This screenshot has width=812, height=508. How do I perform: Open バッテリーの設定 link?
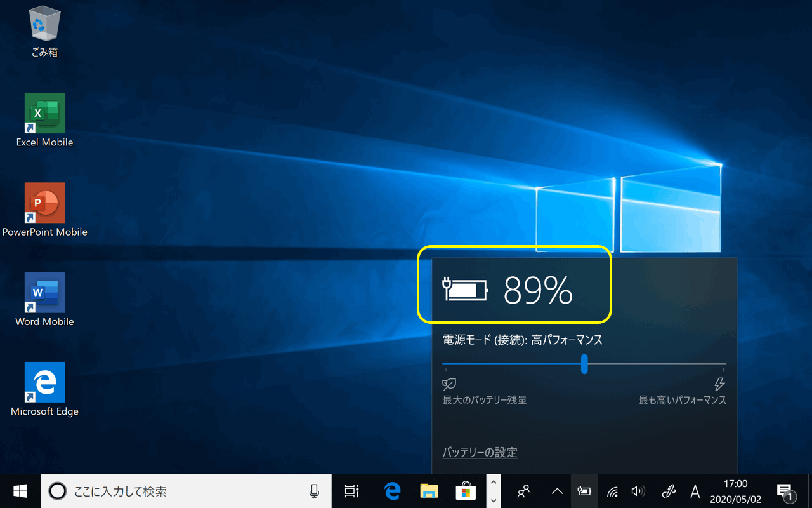pyautogui.click(x=480, y=453)
